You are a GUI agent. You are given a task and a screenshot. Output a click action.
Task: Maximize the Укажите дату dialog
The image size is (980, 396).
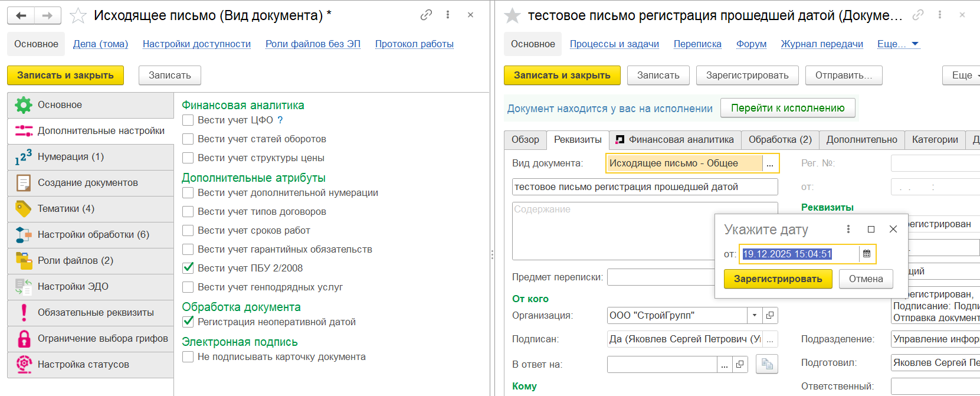click(x=871, y=229)
